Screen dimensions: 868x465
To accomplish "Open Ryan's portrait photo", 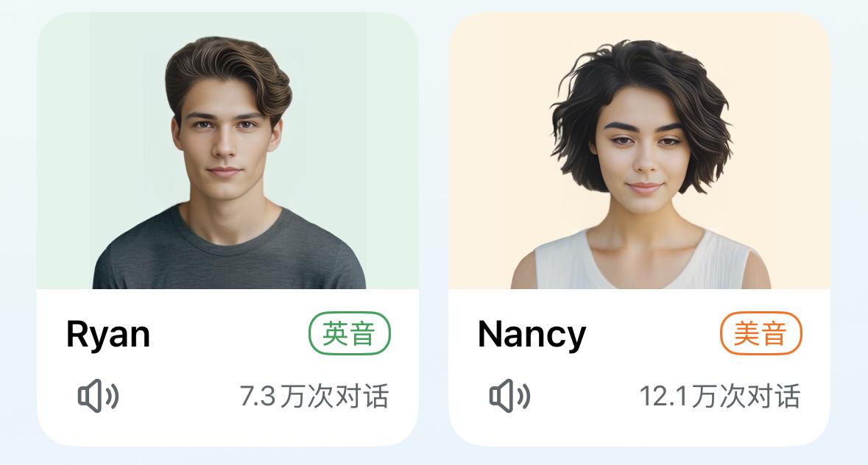I will (227, 150).
